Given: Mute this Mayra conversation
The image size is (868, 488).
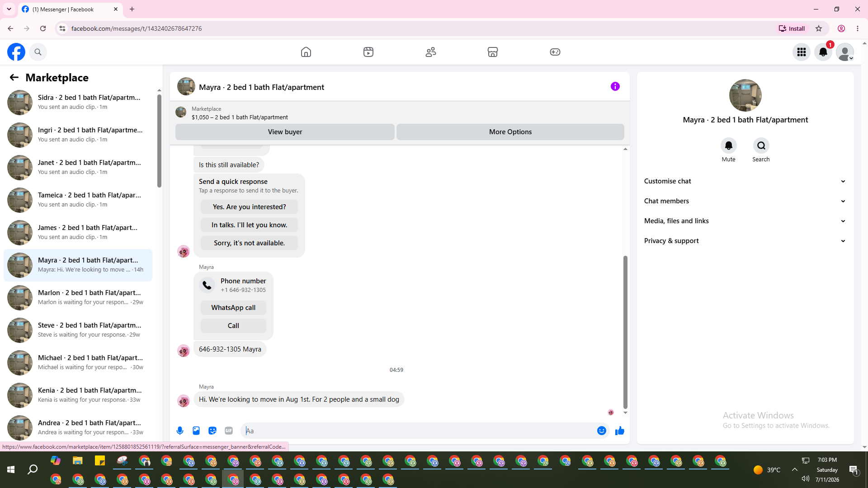Looking at the screenshot, I should (x=729, y=145).
